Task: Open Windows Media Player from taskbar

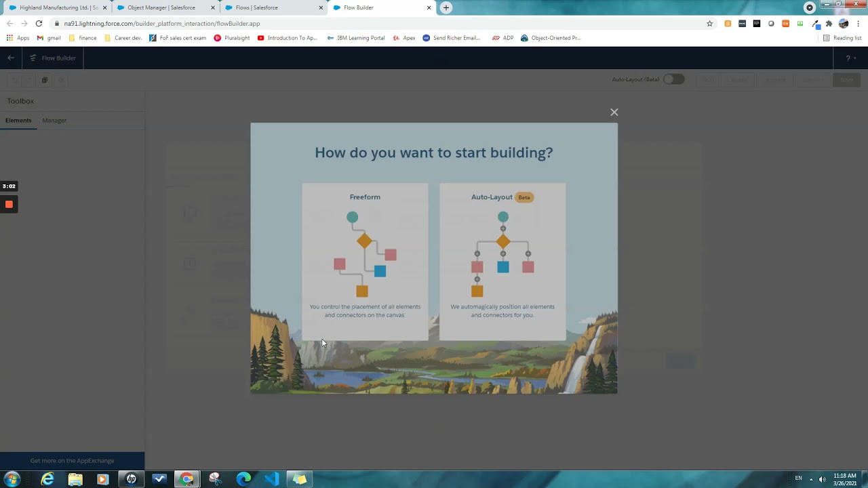Action: (103, 479)
